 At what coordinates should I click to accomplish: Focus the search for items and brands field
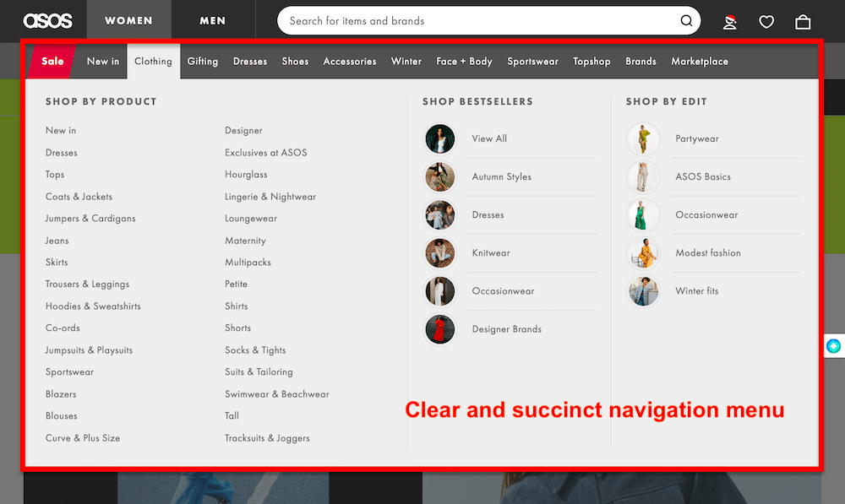coord(488,20)
